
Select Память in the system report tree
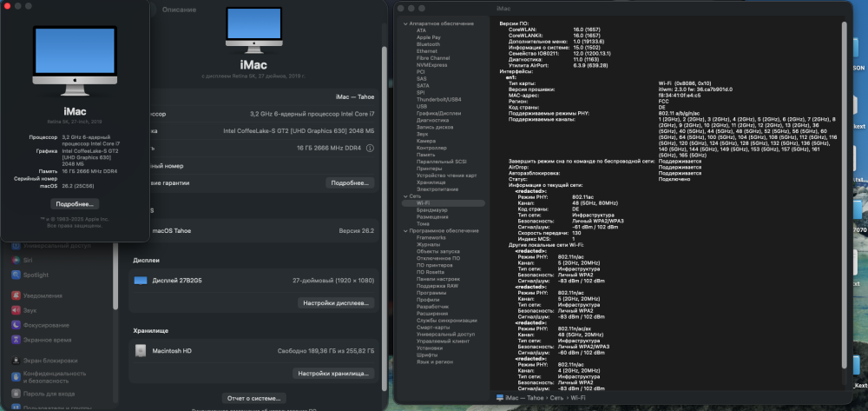pyautogui.click(x=425, y=155)
